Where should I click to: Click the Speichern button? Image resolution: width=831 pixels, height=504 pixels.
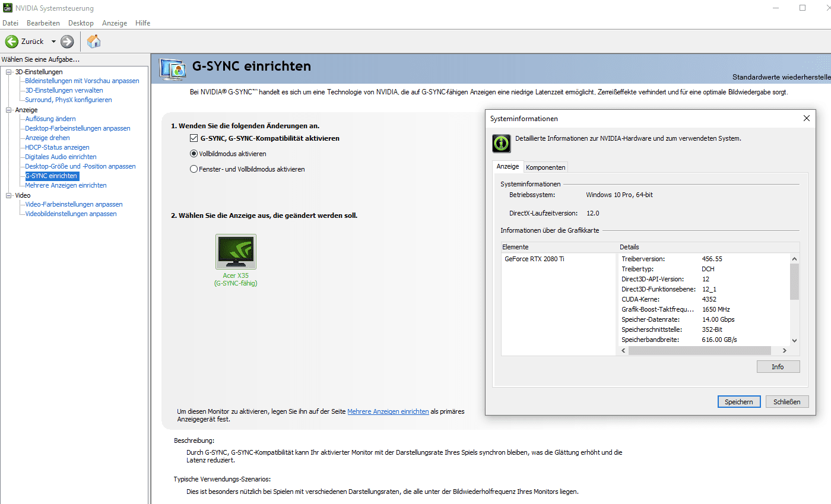(x=739, y=402)
